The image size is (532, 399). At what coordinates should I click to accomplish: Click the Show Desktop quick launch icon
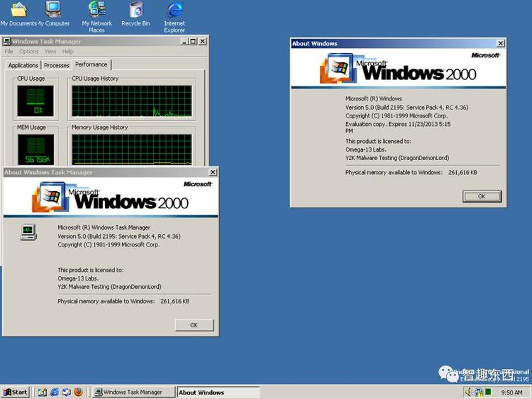[x=43, y=392]
